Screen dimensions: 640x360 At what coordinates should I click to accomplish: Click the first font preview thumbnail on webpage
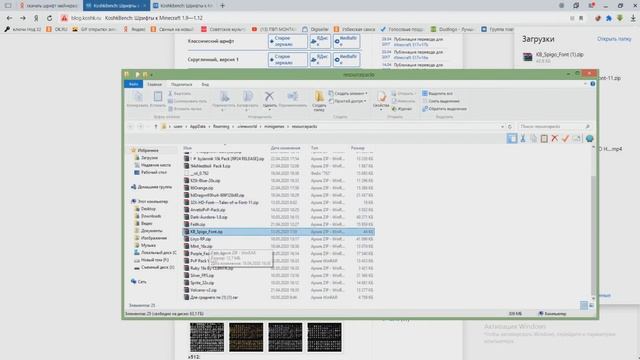(x=207, y=337)
